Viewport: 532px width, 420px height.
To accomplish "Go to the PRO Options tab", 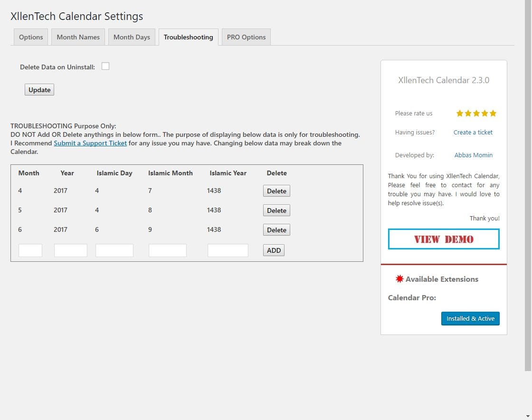I will pyautogui.click(x=247, y=37).
